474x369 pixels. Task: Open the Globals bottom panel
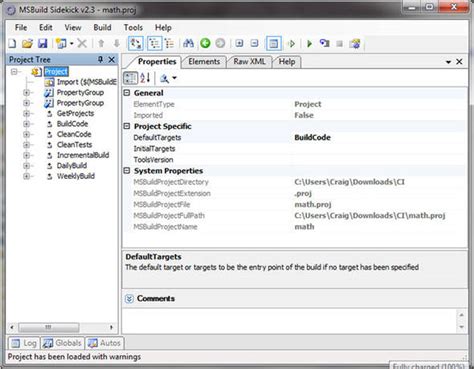(63, 343)
